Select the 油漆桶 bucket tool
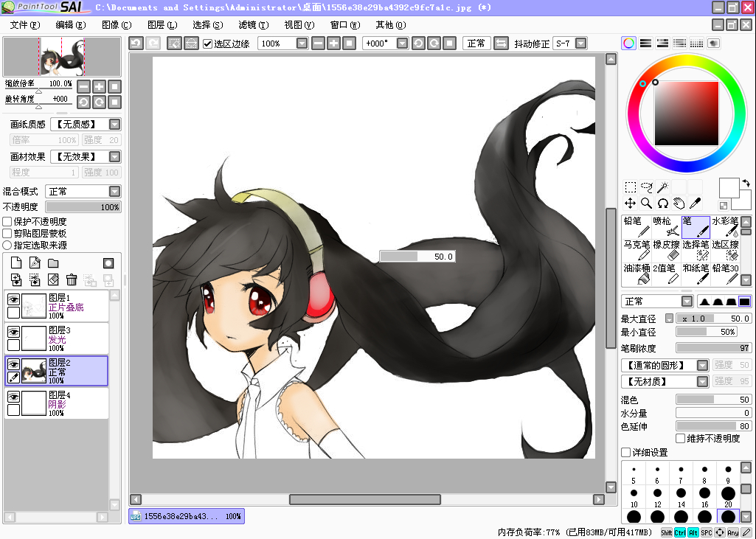The width and height of the screenshot is (756, 539). pos(636,274)
